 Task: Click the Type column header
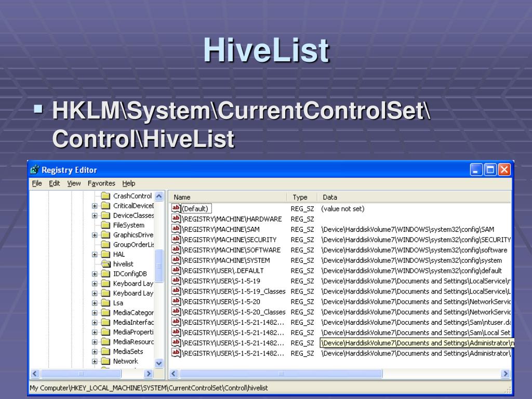coord(302,197)
